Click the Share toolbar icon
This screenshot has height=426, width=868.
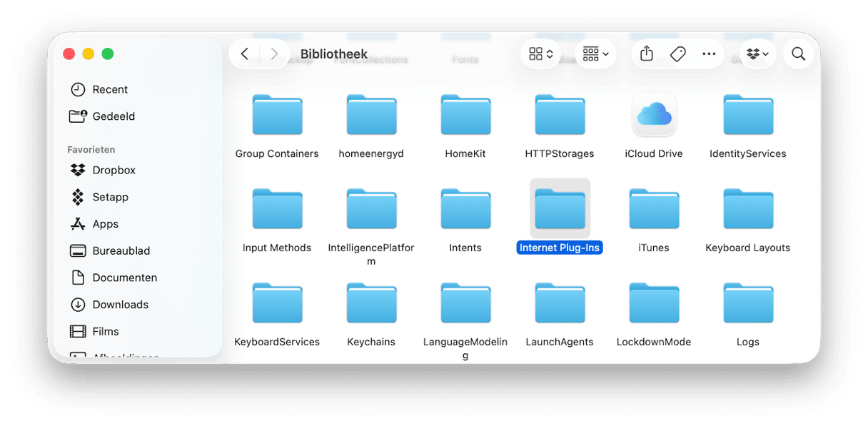click(x=647, y=54)
